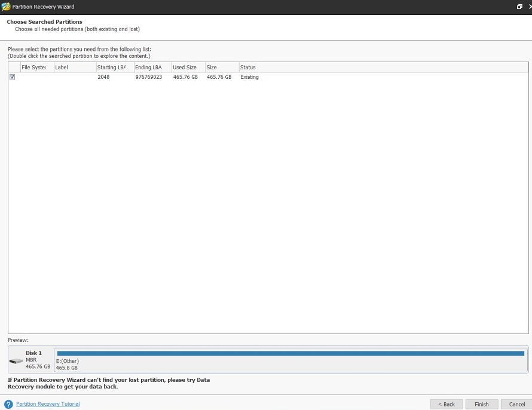Close the Partition Recovery Wizard window
532x410 pixels.
530,7
